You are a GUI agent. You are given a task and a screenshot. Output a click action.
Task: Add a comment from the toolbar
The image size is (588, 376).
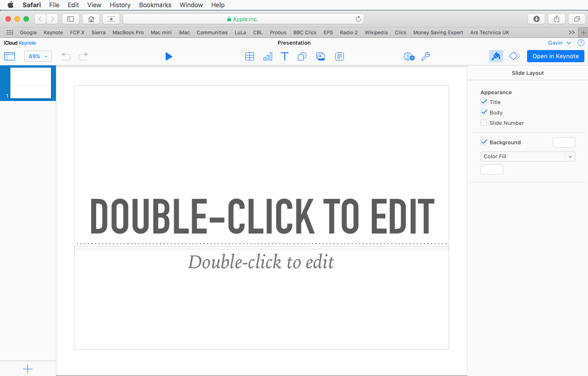tap(339, 56)
